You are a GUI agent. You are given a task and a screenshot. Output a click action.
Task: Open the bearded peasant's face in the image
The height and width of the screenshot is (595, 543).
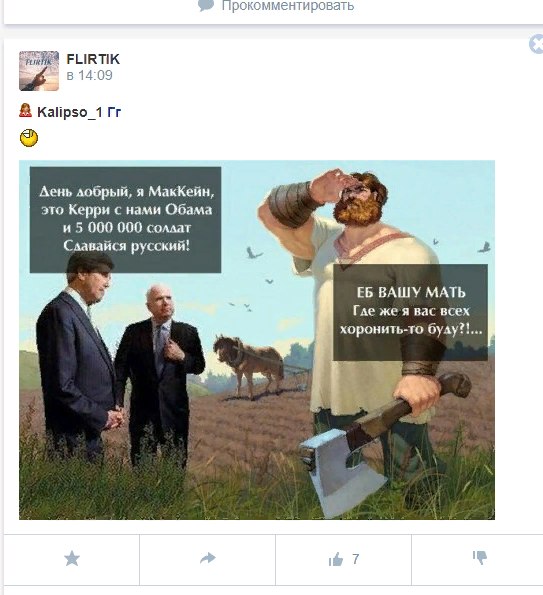pyautogui.click(x=360, y=200)
